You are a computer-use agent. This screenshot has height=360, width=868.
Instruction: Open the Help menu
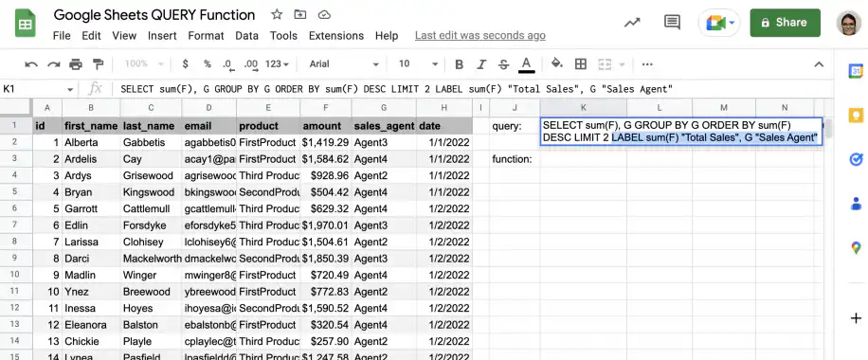click(x=387, y=36)
